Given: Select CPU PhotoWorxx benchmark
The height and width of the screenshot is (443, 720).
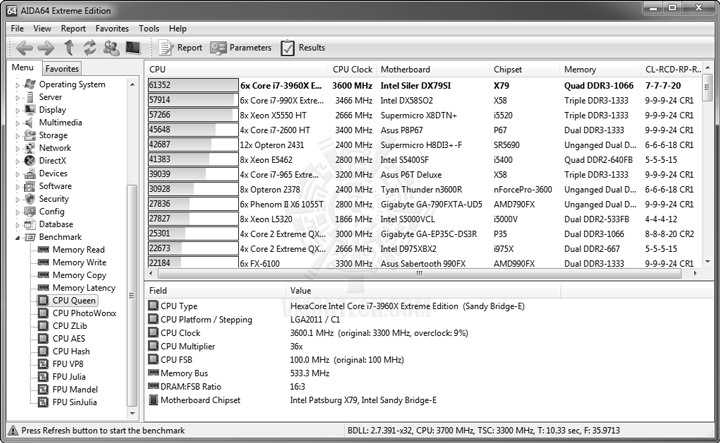Looking at the screenshot, I should (84, 313).
